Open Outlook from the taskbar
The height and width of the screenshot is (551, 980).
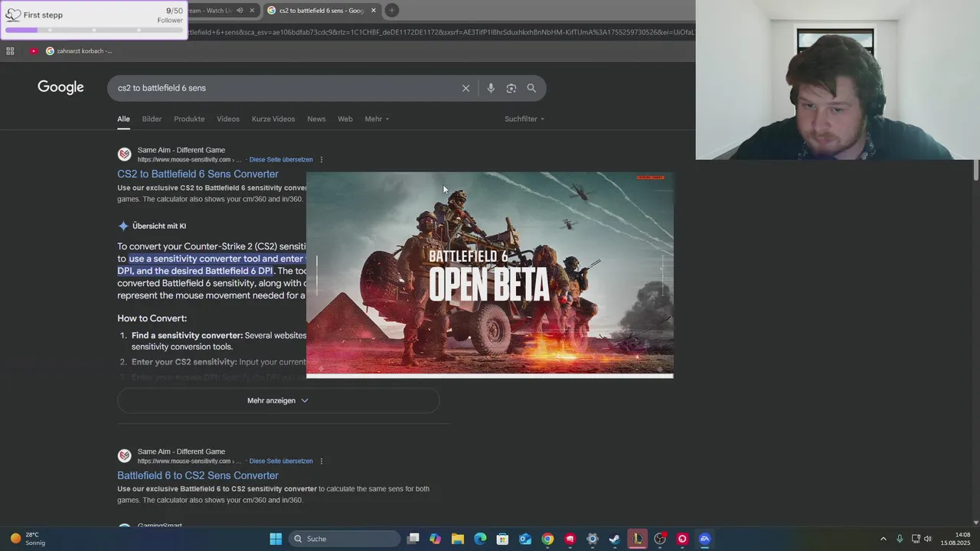pos(525,539)
